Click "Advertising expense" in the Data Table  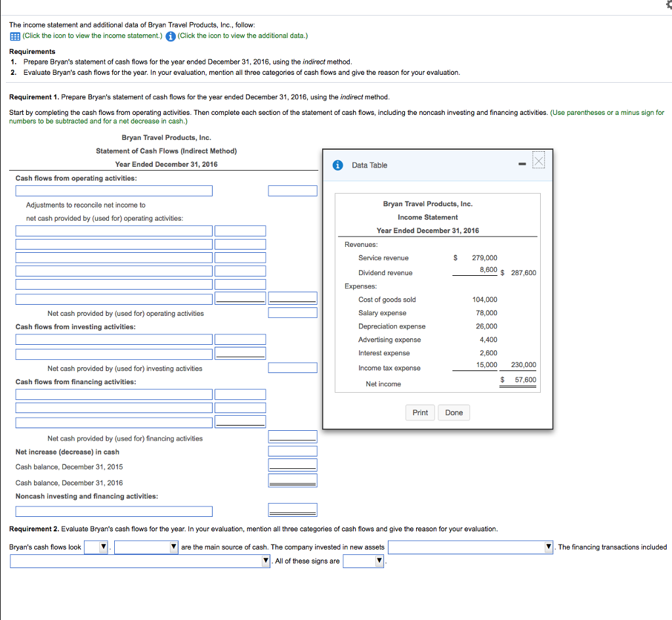coord(390,340)
